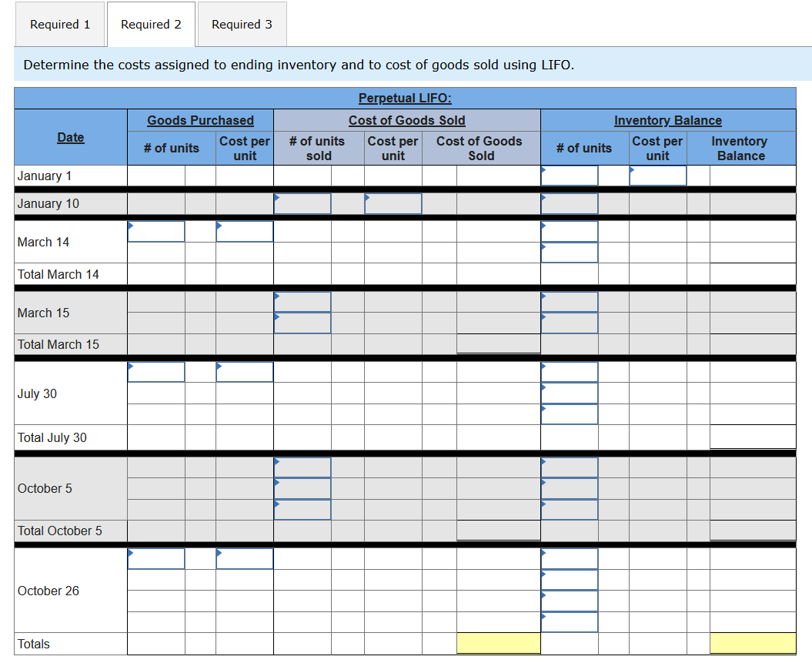Expand the January 10 units sold dropdown
Viewport: 812px width, 663px height.
tap(302, 203)
